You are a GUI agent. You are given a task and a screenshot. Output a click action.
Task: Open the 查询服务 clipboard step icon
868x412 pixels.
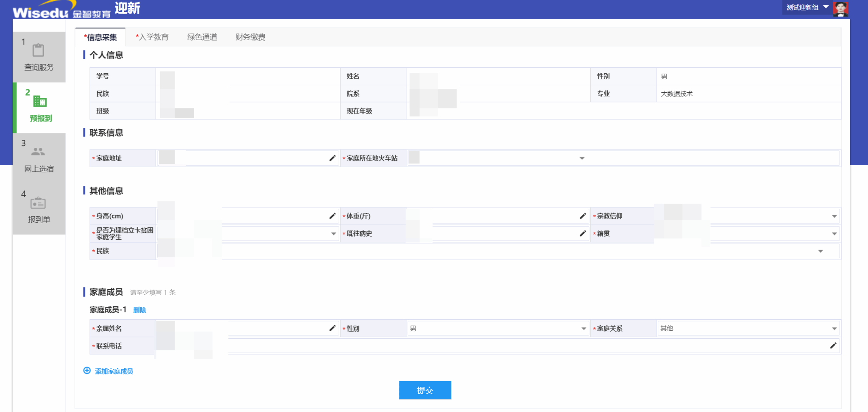pyautogui.click(x=39, y=50)
